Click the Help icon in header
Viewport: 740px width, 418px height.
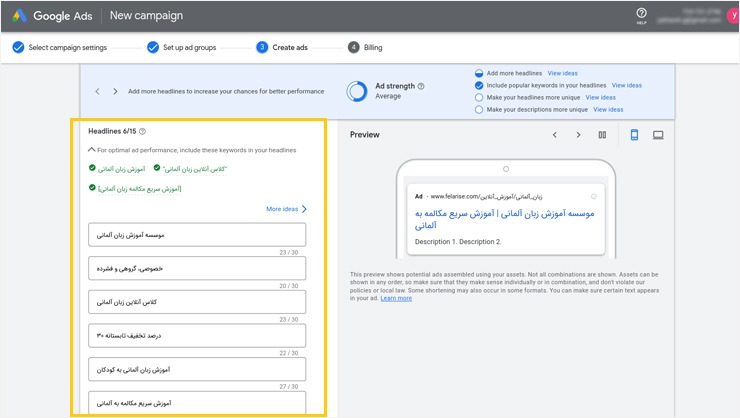[641, 13]
